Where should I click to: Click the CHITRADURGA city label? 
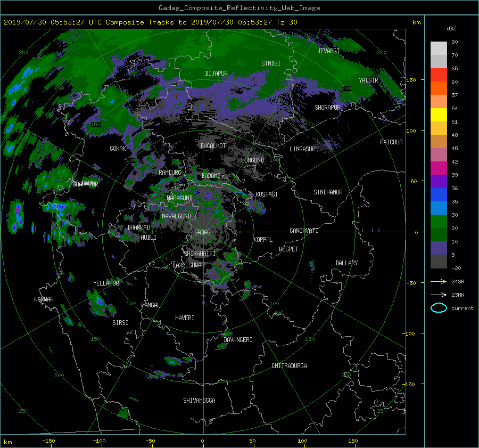click(289, 366)
